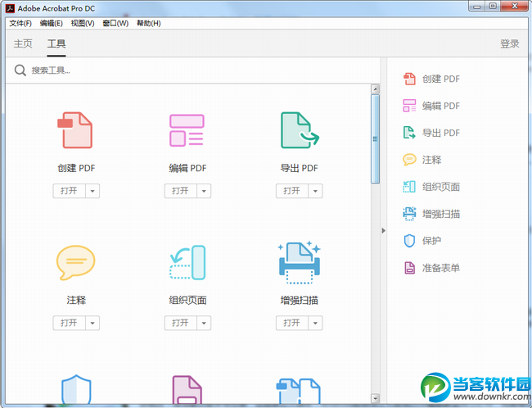
Task: Click 打开 button under 导出 PDF
Action: pos(292,191)
